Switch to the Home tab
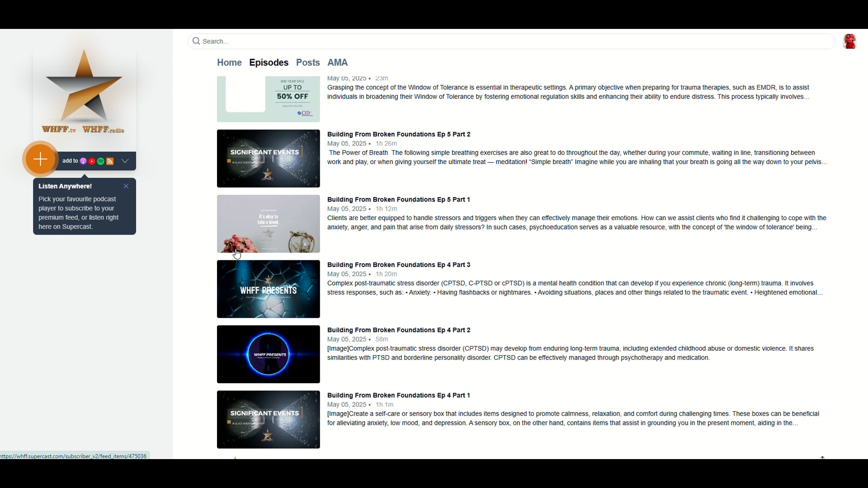The image size is (868, 488). click(x=229, y=62)
